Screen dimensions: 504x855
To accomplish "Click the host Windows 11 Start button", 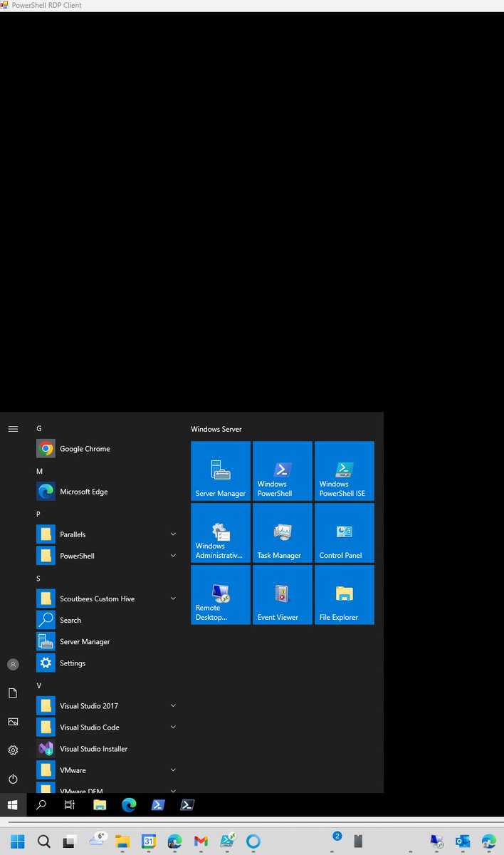I will 17,841.
